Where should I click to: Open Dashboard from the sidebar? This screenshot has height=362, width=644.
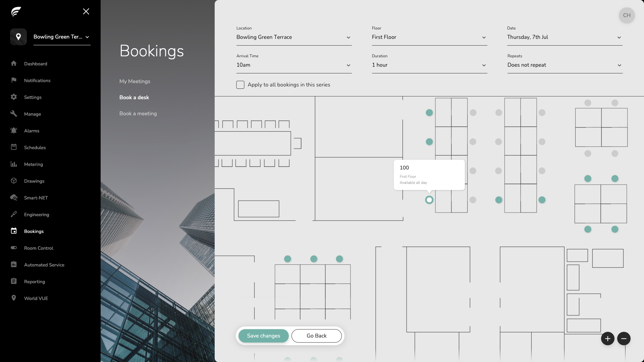pyautogui.click(x=36, y=64)
